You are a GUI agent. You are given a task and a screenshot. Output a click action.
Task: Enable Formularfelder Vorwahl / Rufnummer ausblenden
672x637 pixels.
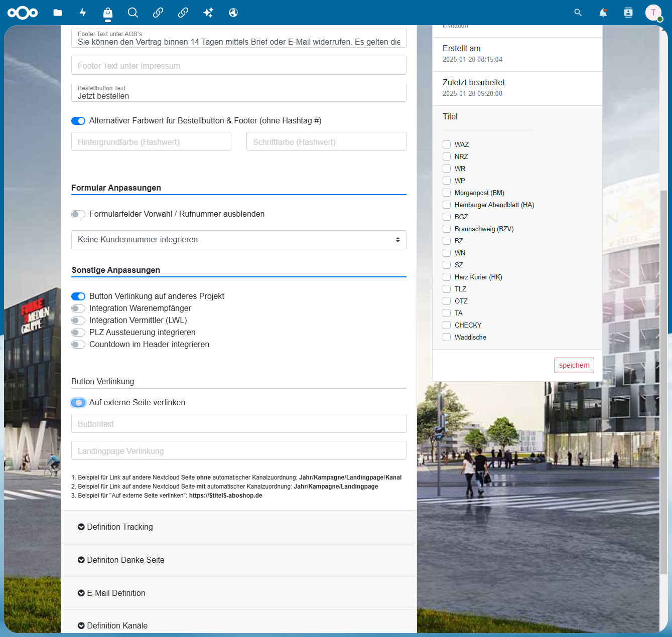click(x=78, y=214)
